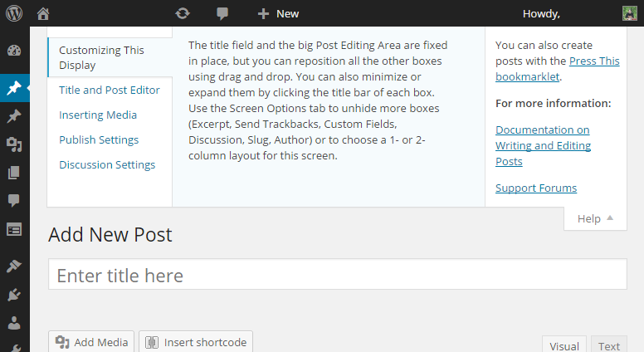Open the Media sidebar icon
Viewport: 644px width, 352px height.
tap(14, 145)
